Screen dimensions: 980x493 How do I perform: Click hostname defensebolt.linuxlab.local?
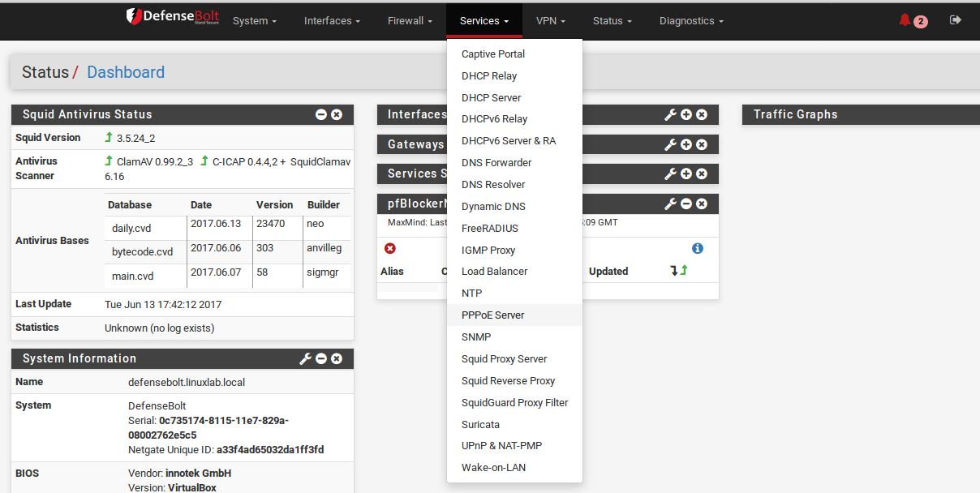coord(187,382)
